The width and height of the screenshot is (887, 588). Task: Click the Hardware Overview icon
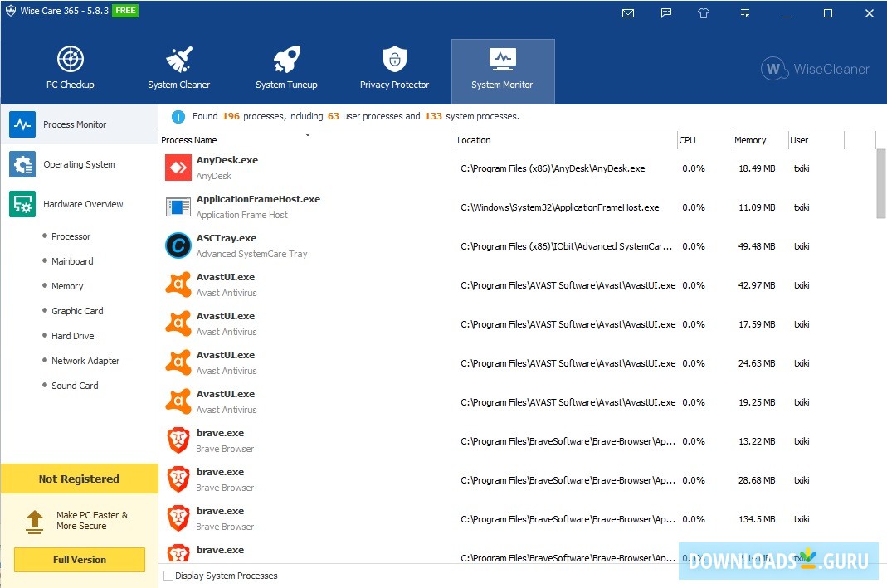[x=22, y=204]
